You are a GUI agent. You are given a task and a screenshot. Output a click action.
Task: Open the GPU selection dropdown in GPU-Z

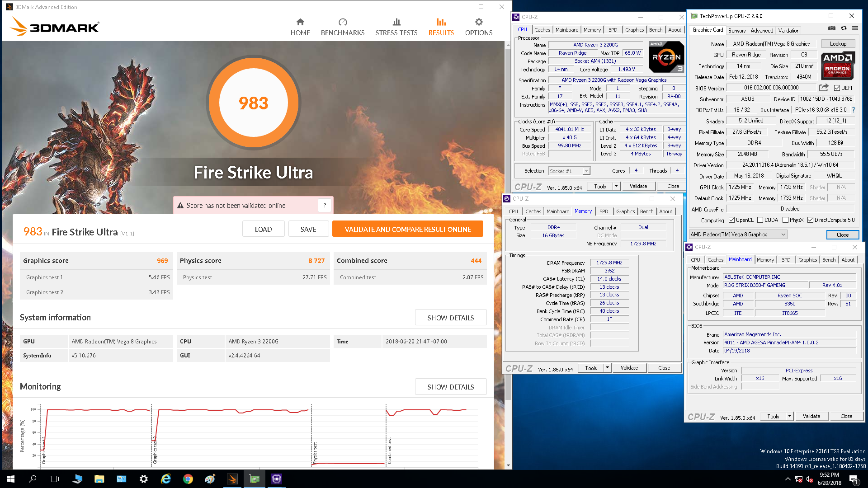738,235
